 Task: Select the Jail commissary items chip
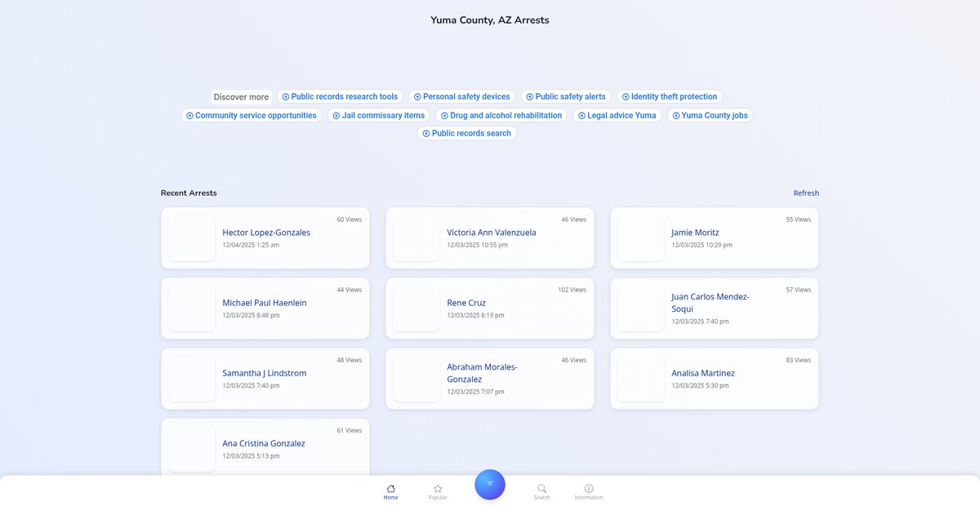(x=379, y=115)
